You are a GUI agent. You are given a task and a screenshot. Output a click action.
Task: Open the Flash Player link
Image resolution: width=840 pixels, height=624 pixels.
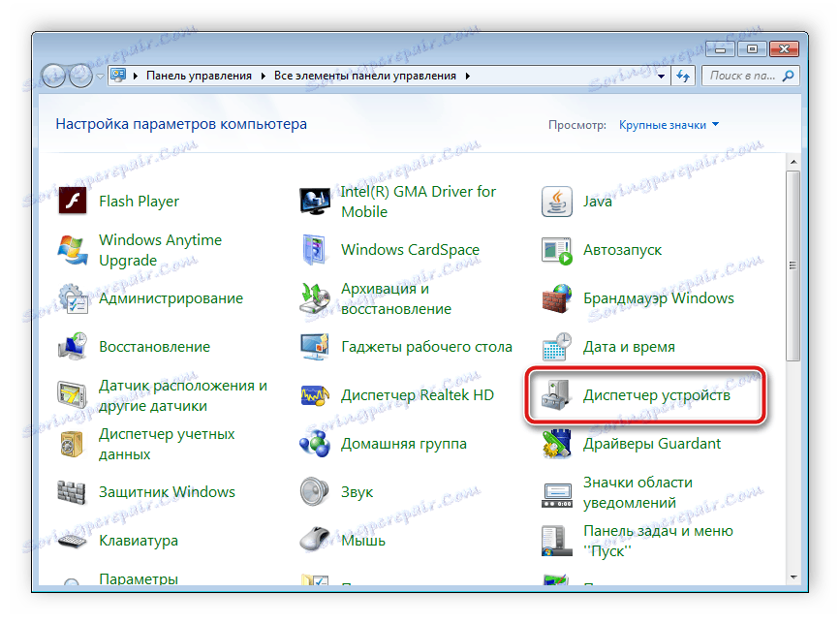[140, 202]
